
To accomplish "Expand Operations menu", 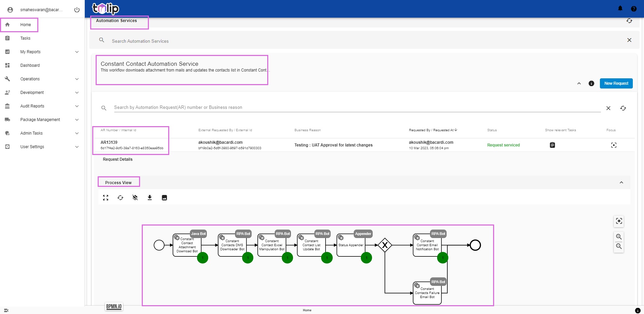I will pos(42,79).
